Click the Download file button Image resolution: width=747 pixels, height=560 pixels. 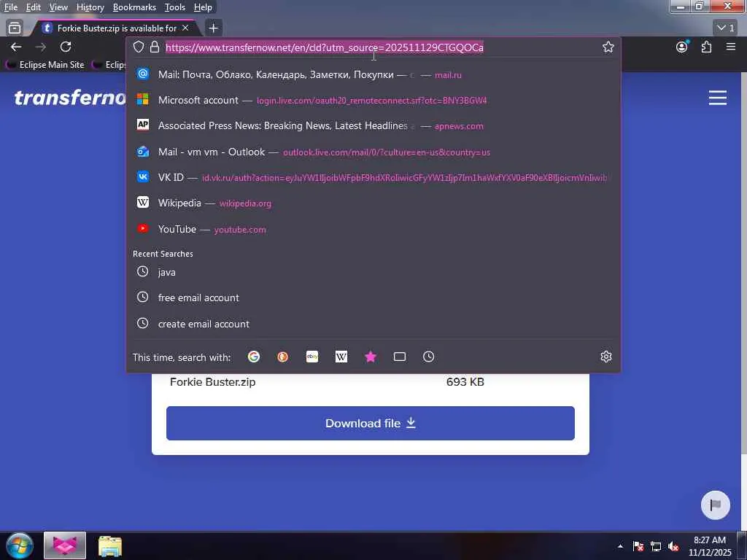(370, 424)
